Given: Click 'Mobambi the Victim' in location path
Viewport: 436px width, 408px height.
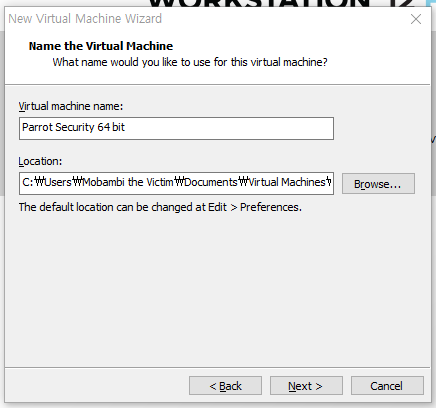Looking at the screenshot, I should (128, 182).
